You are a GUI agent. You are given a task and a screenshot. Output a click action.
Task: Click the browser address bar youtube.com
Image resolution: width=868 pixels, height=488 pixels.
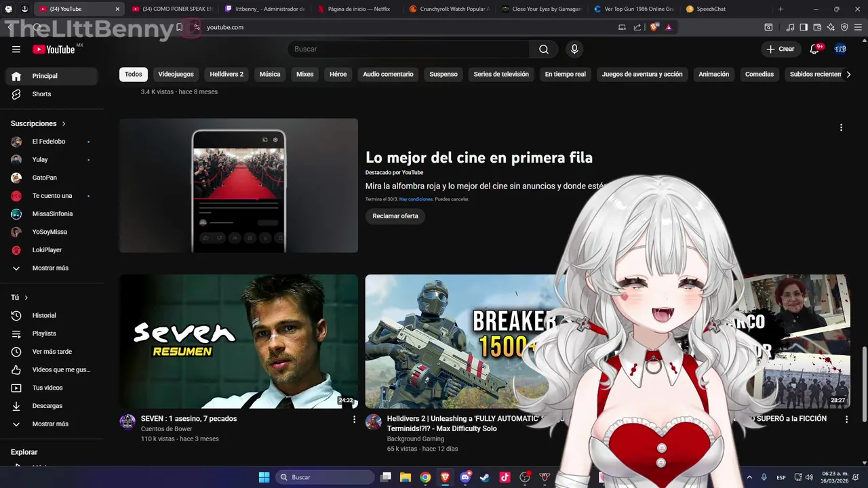point(225,27)
